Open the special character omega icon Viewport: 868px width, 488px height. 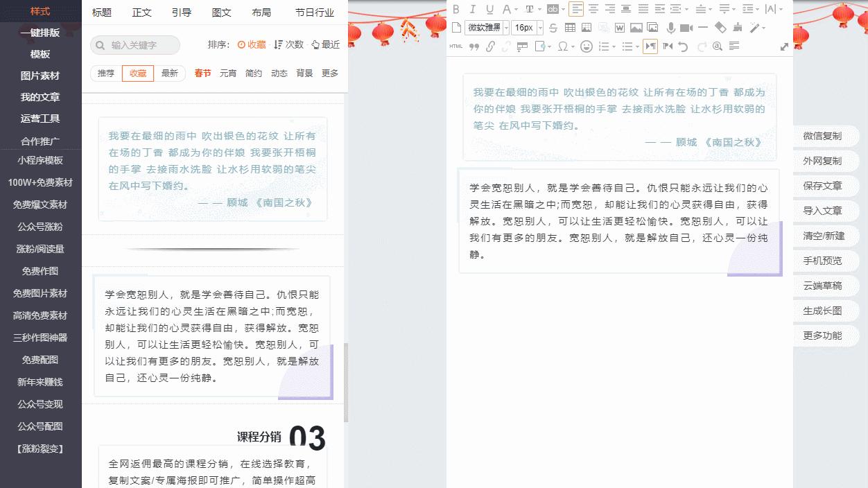pyautogui.click(x=564, y=46)
